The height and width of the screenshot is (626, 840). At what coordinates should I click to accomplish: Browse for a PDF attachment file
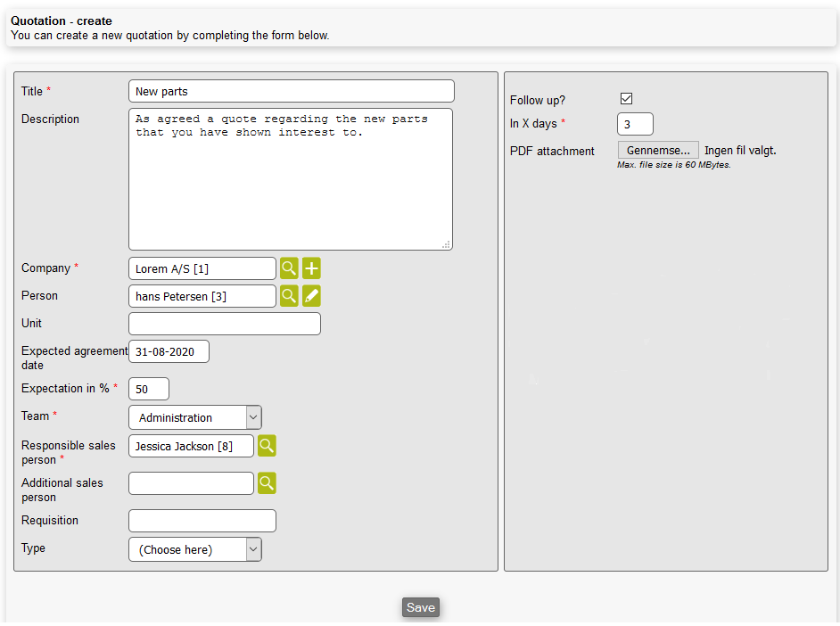[x=658, y=151]
